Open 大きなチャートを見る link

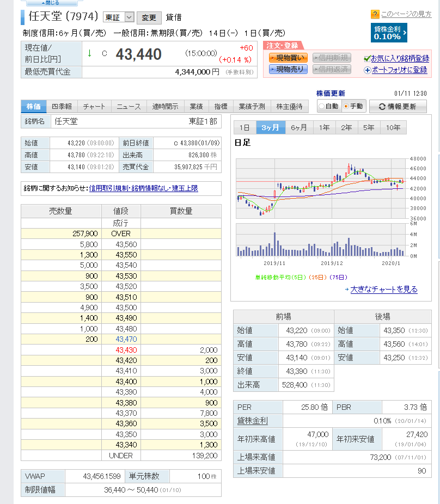pyautogui.click(x=384, y=290)
